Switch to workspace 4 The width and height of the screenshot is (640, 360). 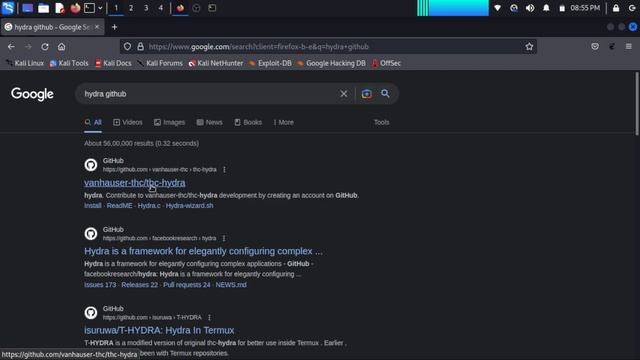coord(161,8)
